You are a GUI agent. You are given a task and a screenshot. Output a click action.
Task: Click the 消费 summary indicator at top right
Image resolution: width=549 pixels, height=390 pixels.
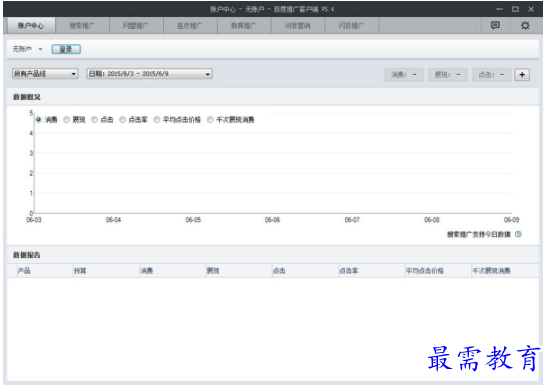coord(404,75)
